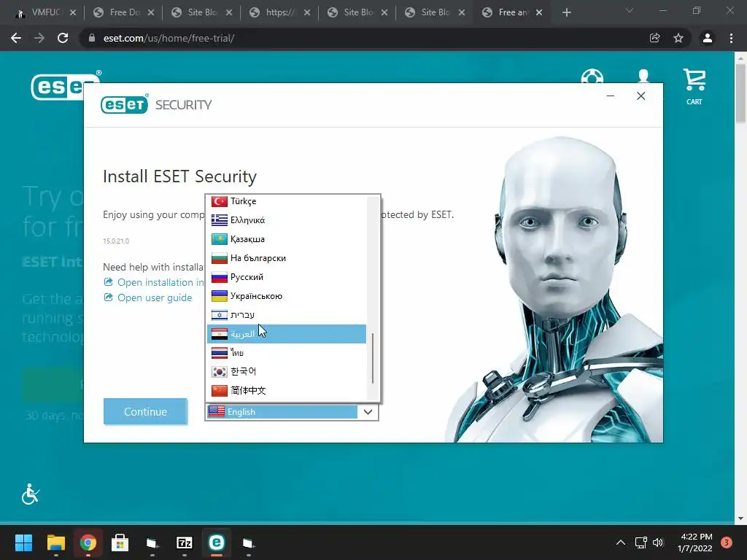Screen dimensions: 747x560
Task: Open Chrome from taskbar
Action: click(x=88, y=542)
